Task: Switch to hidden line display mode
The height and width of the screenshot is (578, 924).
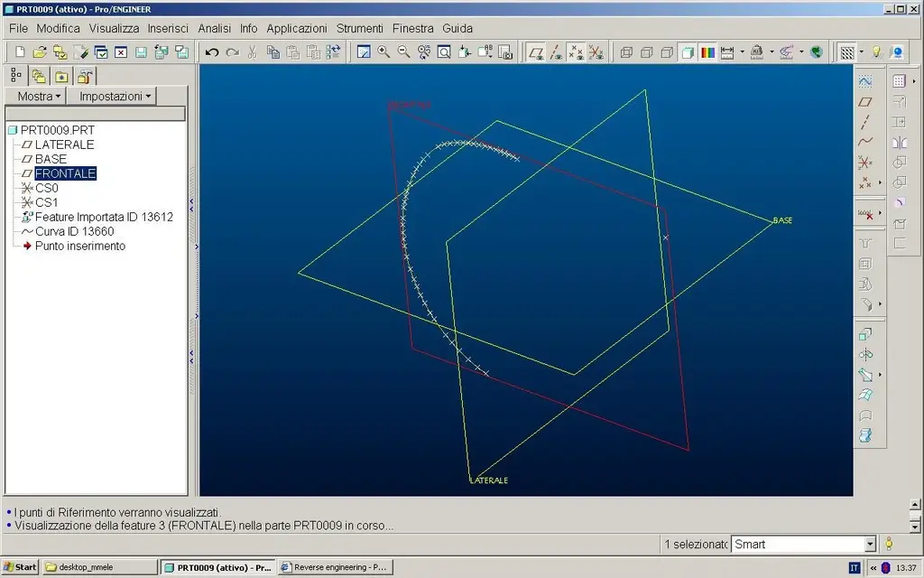Action: 646,51
